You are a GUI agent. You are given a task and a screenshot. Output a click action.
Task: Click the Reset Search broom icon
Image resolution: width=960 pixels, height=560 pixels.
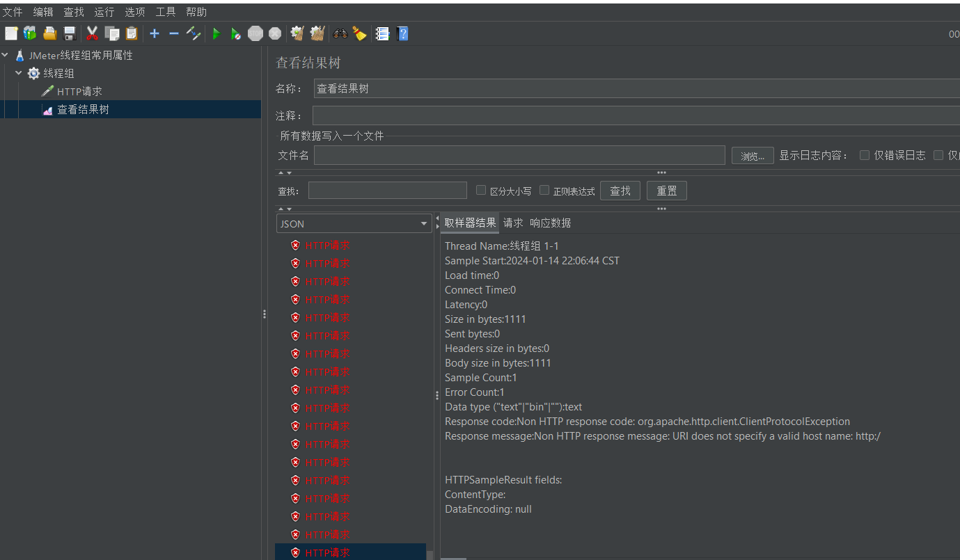(x=359, y=33)
